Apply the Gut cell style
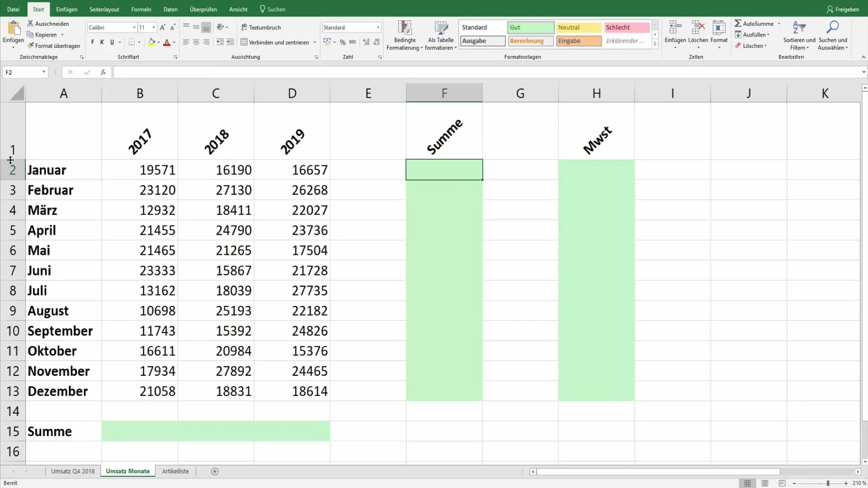Screen dimensions: 868x488 click(531, 28)
